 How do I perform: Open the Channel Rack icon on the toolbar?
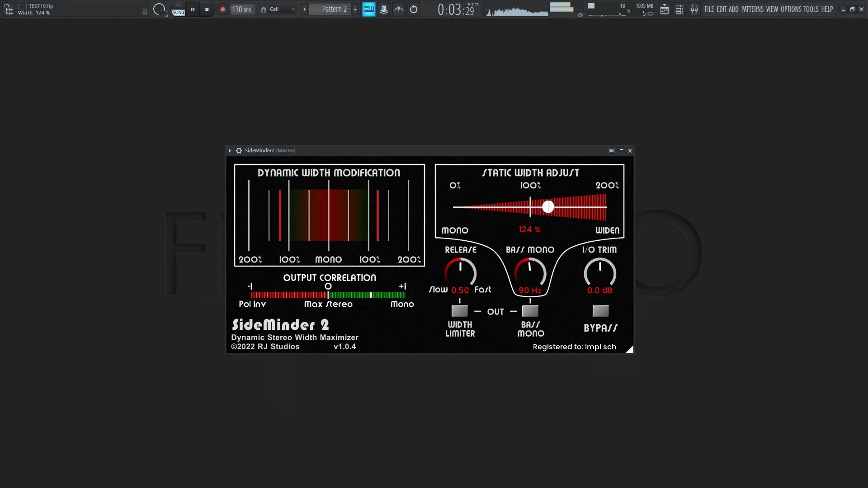click(679, 9)
